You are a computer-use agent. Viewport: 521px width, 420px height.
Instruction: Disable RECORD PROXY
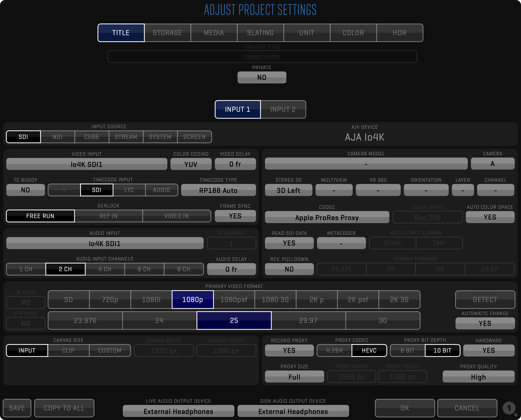289,350
